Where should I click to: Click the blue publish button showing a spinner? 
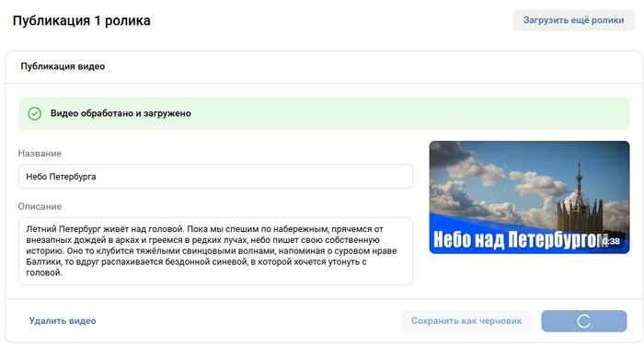[x=583, y=321]
